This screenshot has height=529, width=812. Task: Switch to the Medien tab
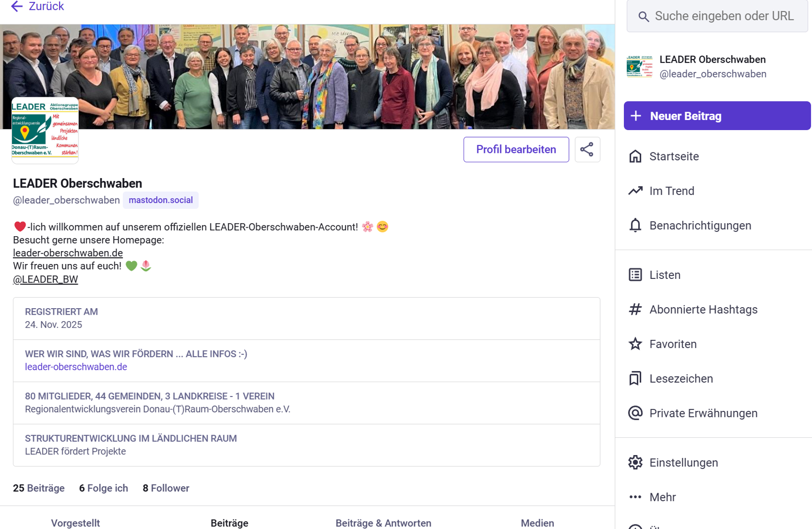click(x=537, y=523)
